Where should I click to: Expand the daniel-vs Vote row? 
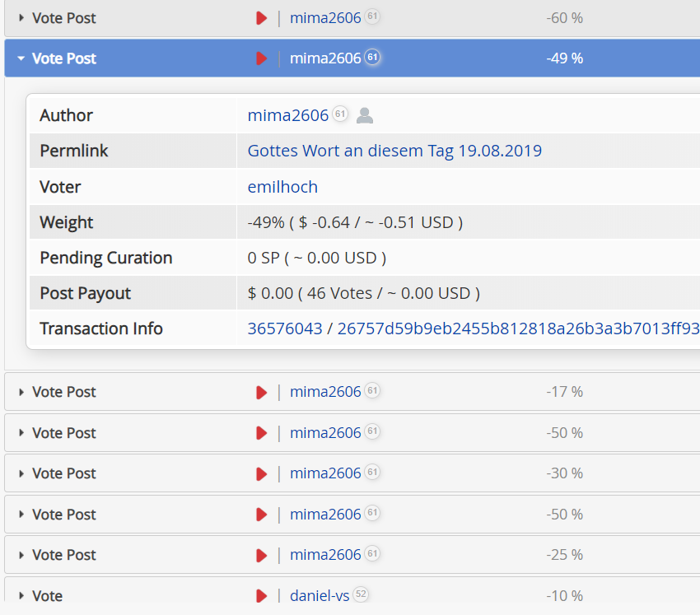point(21,596)
